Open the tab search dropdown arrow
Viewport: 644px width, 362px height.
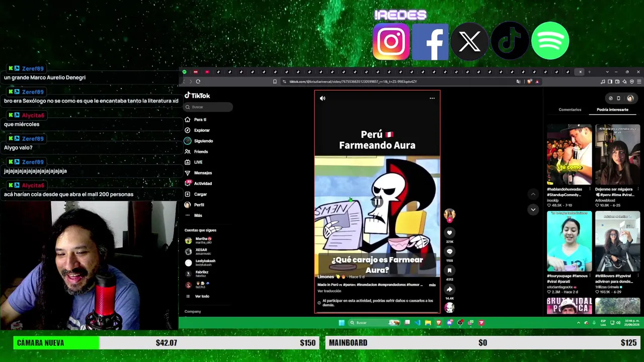[607, 72]
